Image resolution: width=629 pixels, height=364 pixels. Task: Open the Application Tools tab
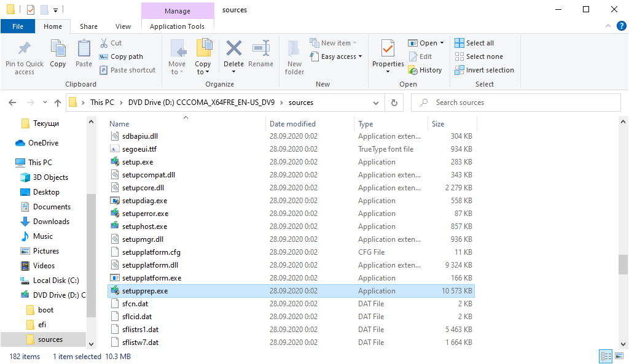[178, 26]
